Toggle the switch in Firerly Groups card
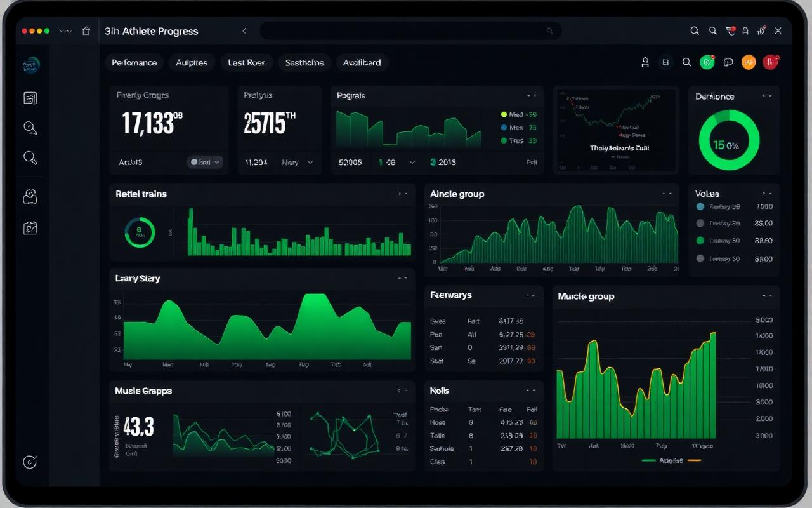This screenshot has width=812, height=508. tap(205, 163)
